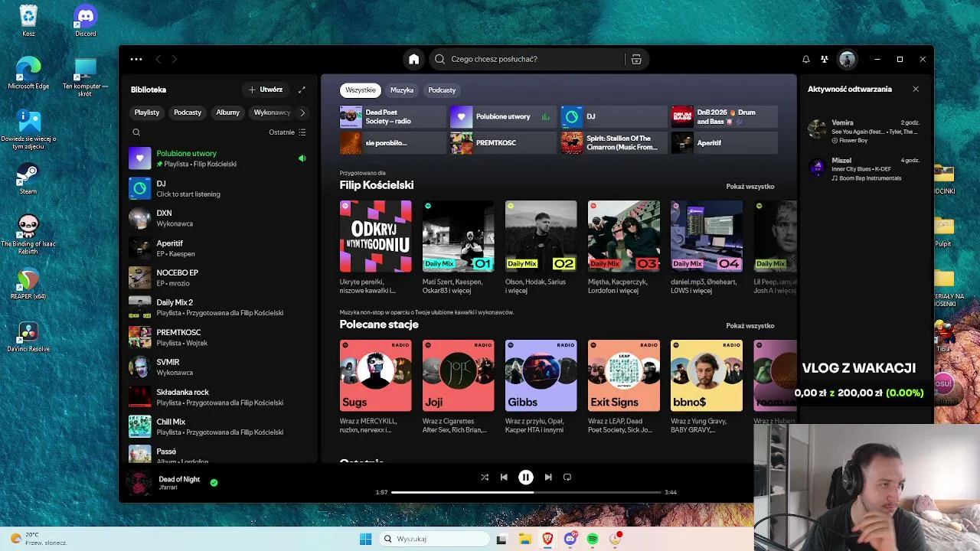The width and height of the screenshot is (980, 551).
Task: Open notifications bell
Action: pyautogui.click(x=805, y=59)
